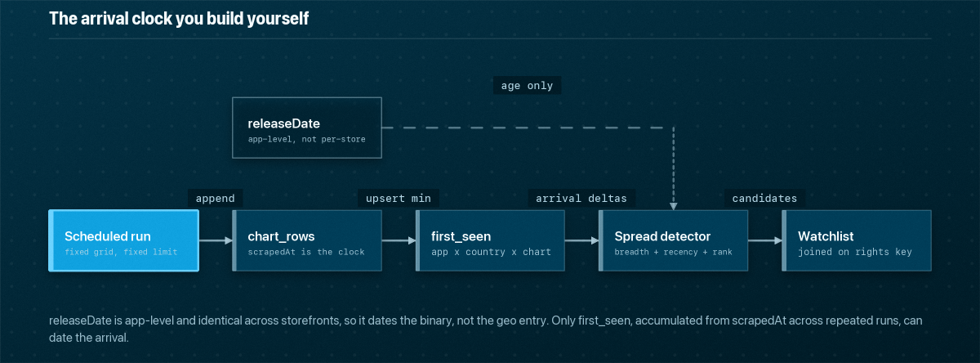Image resolution: width=980 pixels, height=363 pixels.
Task: Click arrow from first_seen to Spread detector
Action: 581,241
